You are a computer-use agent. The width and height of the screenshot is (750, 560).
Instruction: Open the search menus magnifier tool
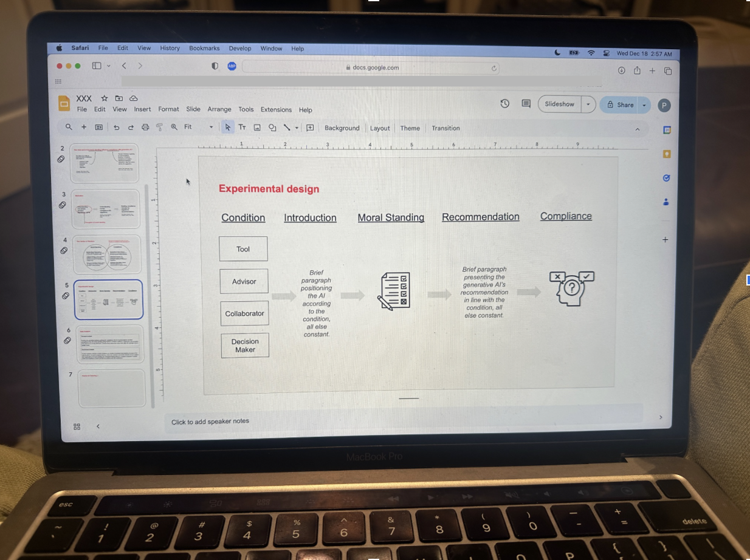click(x=69, y=127)
